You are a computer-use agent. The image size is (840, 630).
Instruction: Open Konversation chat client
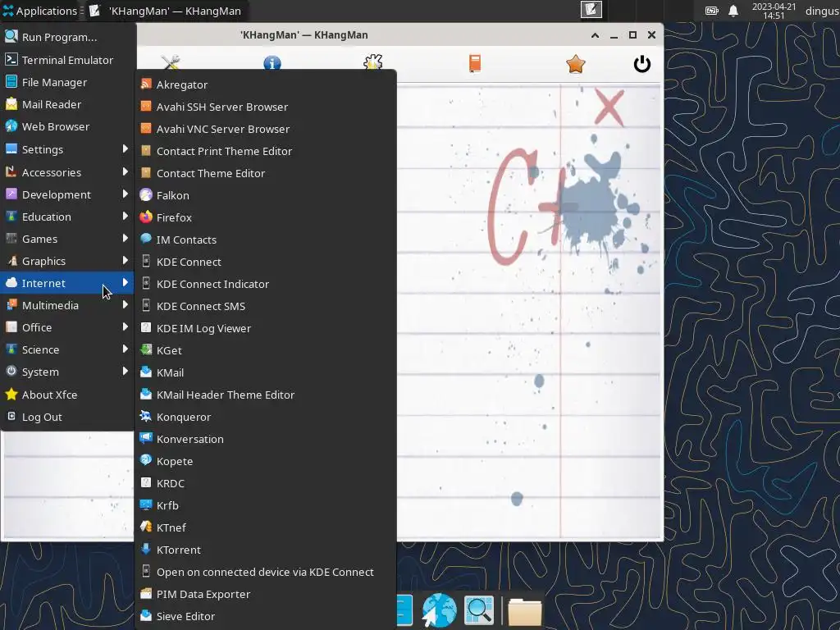coord(266,439)
